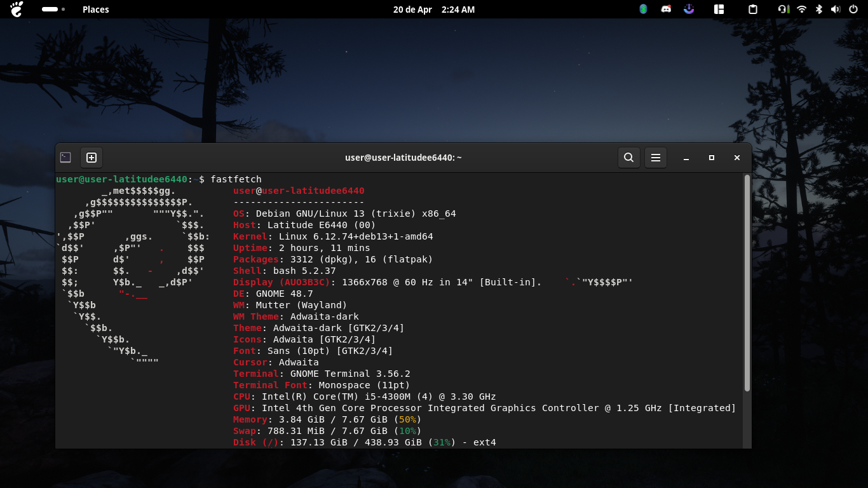
Task: Maximize the terminal window
Action: 712,158
